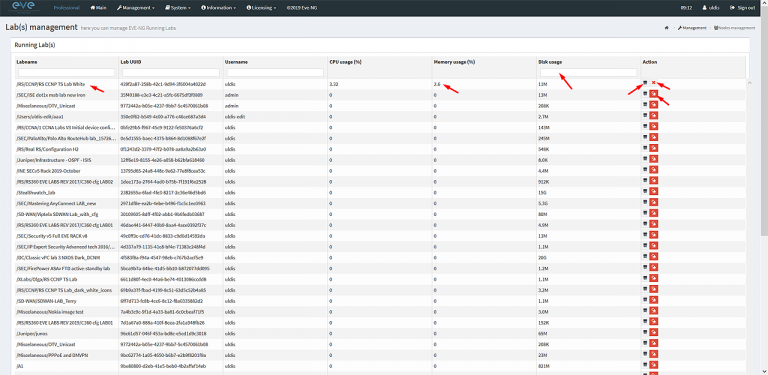The image size is (768, 375).
Task: Click the server icon in the first lab row
Action: [645, 83]
